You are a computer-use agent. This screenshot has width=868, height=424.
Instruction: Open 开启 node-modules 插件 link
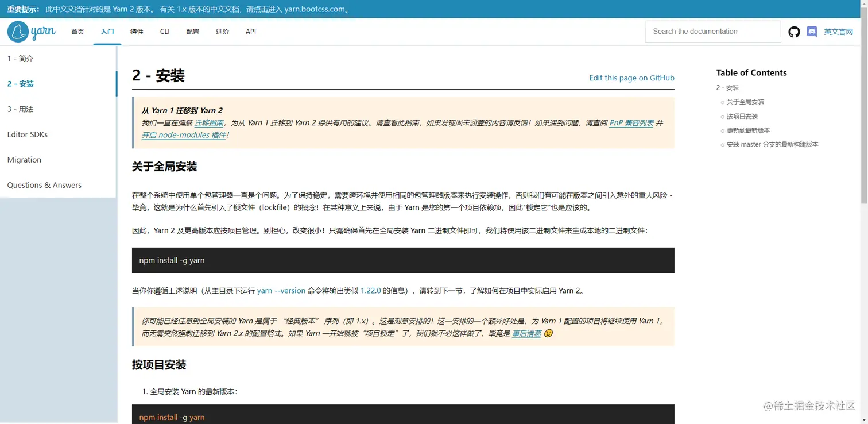coord(184,135)
